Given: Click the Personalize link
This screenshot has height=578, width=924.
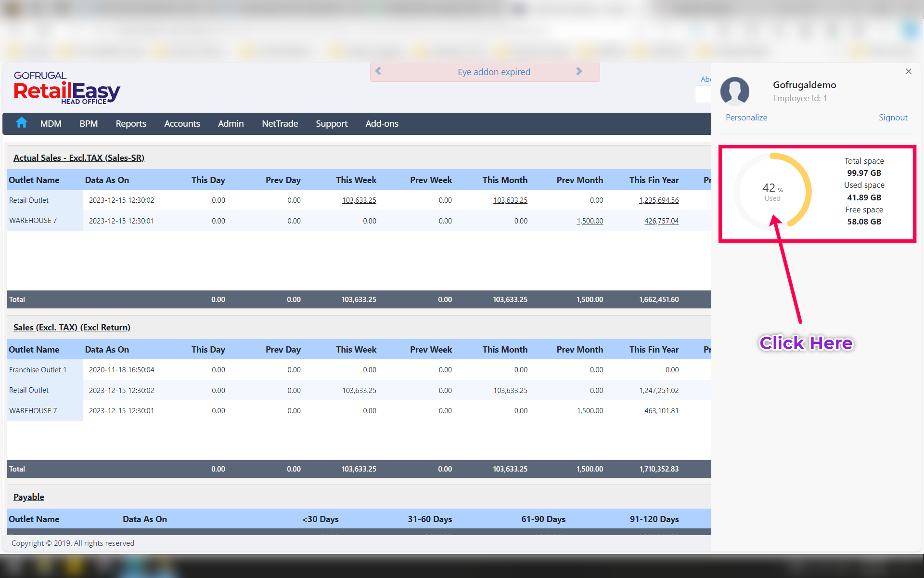Looking at the screenshot, I should pyautogui.click(x=746, y=118).
